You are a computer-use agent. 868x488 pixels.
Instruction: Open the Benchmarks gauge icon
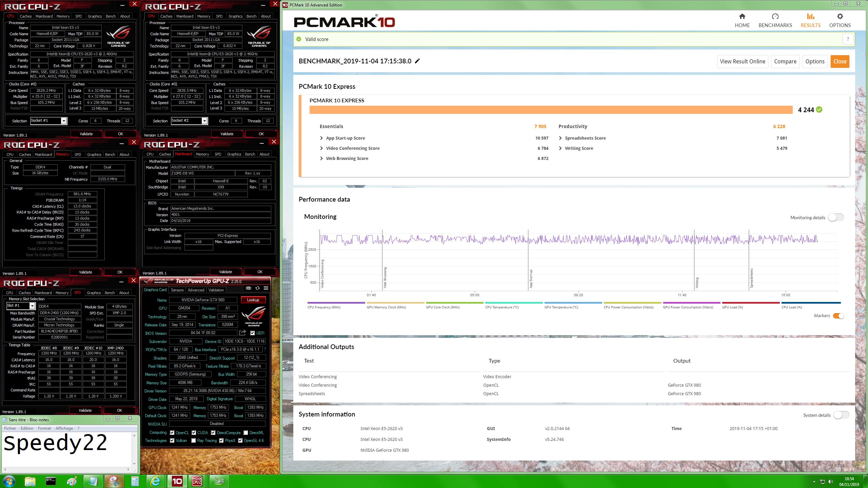coord(775,16)
